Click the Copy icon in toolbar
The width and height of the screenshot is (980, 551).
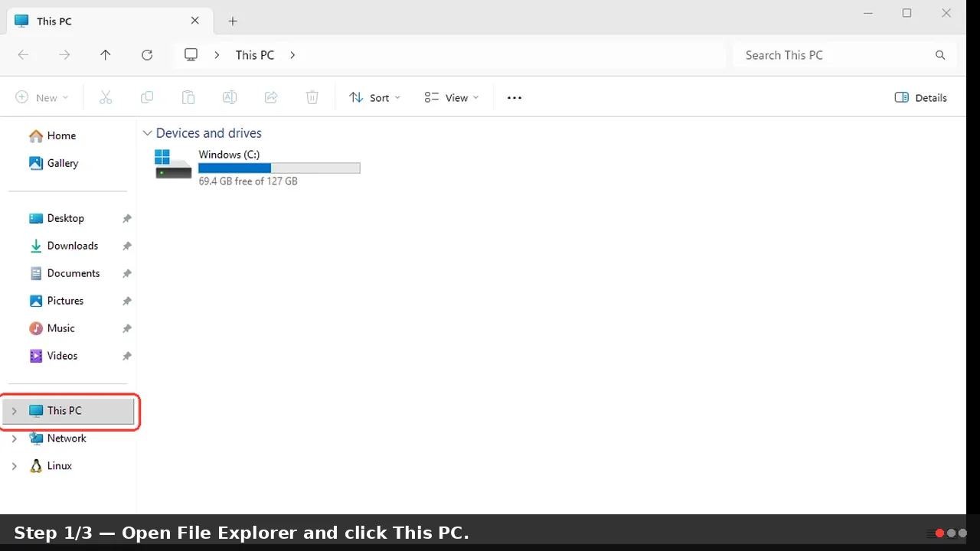pos(147,97)
